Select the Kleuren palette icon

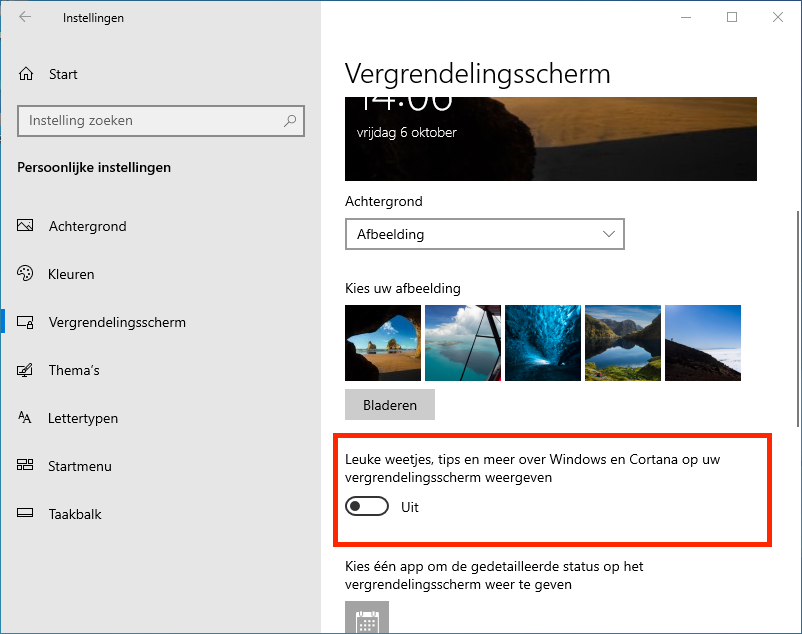26,274
